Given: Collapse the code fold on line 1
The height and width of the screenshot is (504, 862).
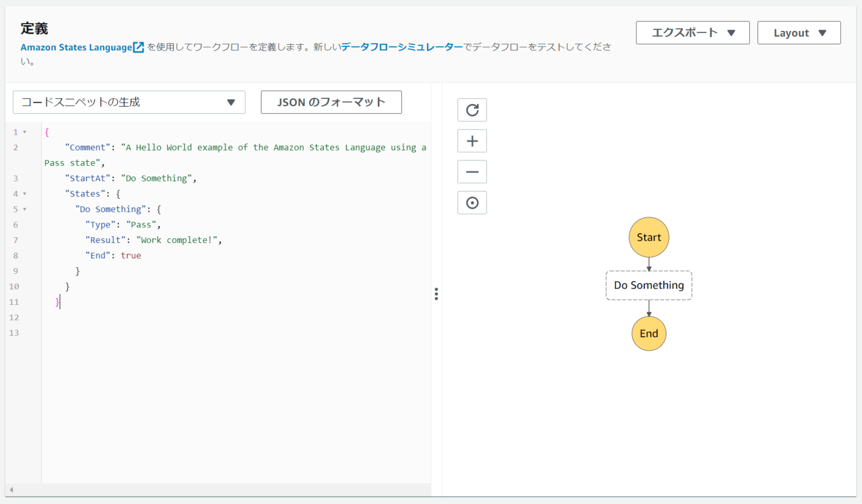Looking at the screenshot, I should [25, 132].
